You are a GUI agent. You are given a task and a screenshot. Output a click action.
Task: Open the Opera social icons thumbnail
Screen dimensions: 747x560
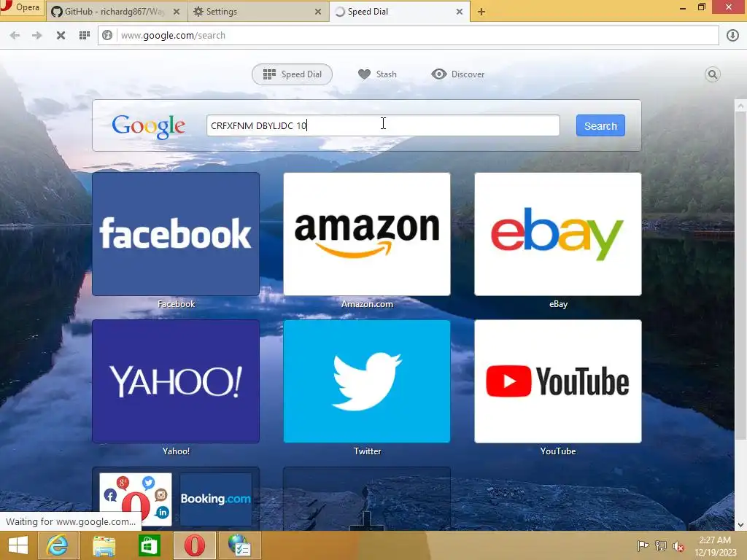(x=135, y=499)
